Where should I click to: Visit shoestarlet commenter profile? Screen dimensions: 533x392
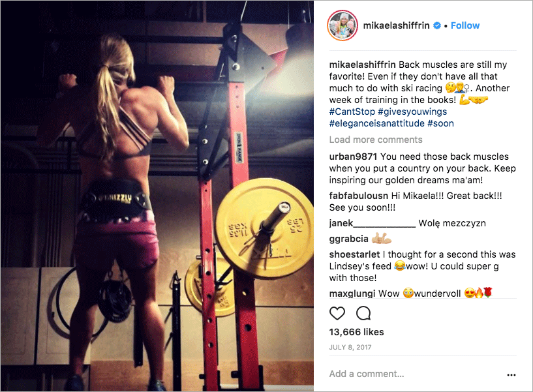(354, 254)
